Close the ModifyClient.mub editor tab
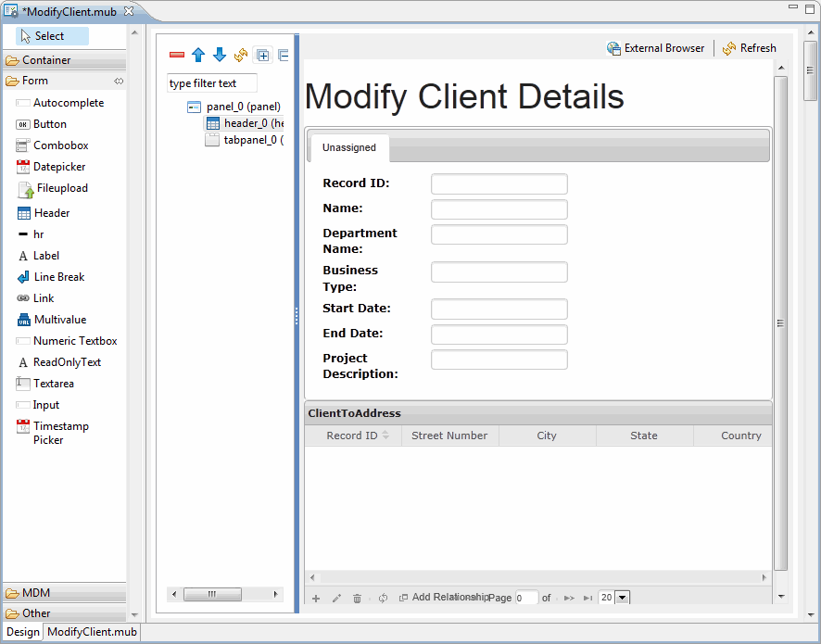Viewport: 821px width, 644px height. point(129,11)
